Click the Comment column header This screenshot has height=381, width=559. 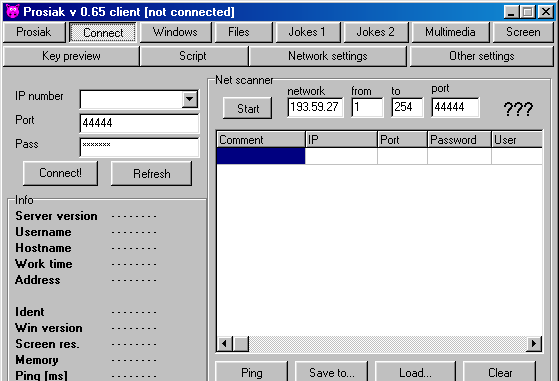(261, 139)
